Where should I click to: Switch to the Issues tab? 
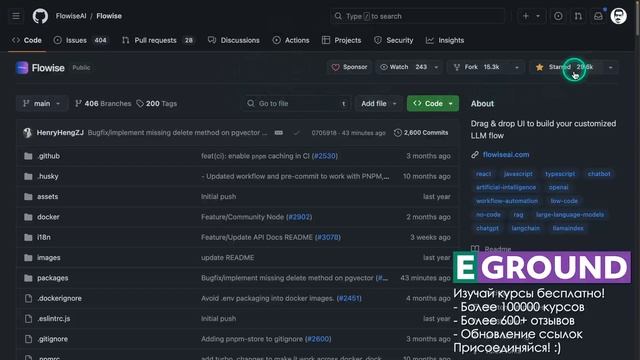[x=80, y=40]
